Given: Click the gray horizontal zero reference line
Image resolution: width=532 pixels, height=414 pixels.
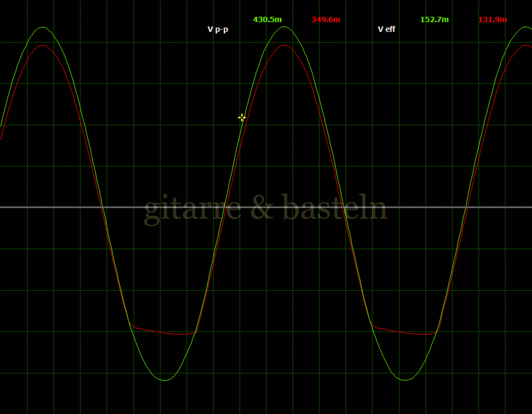Looking at the screenshot, I should coord(62,207).
